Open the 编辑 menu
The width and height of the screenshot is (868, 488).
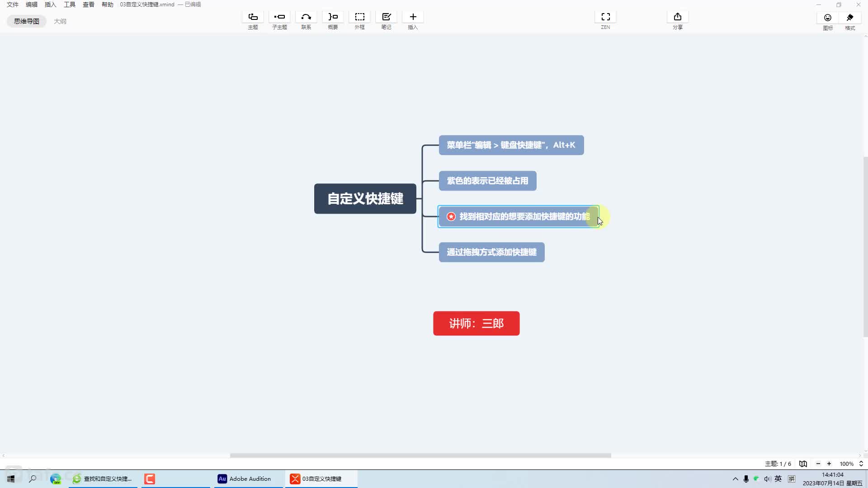(x=32, y=5)
